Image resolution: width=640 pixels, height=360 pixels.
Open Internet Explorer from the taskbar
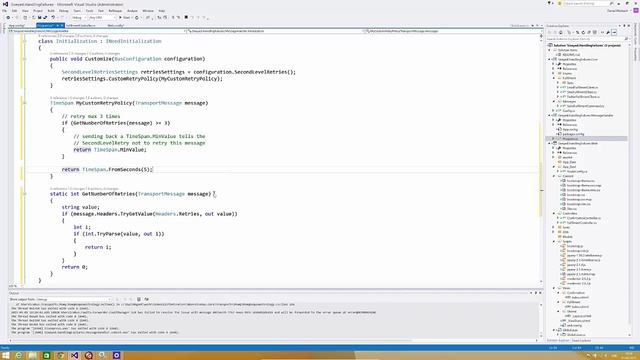tap(19, 355)
